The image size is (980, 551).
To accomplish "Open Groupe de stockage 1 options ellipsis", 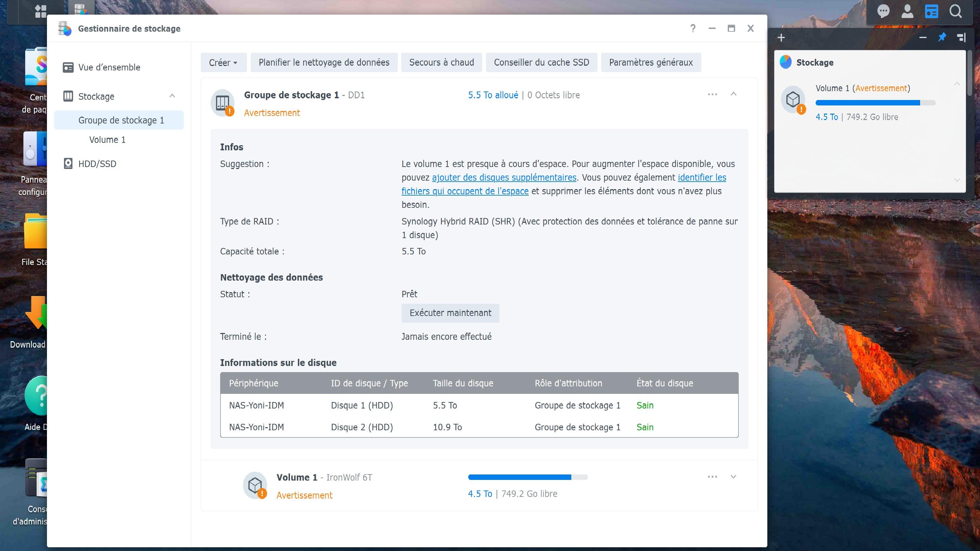I will click(x=712, y=94).
